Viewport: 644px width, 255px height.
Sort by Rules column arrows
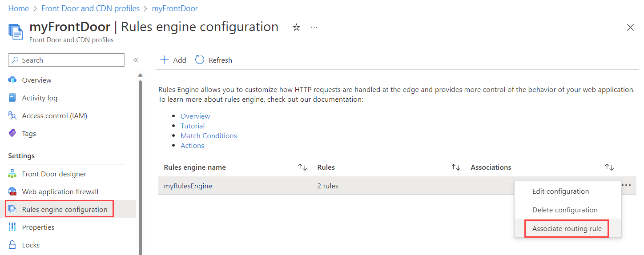coord(456,167)
